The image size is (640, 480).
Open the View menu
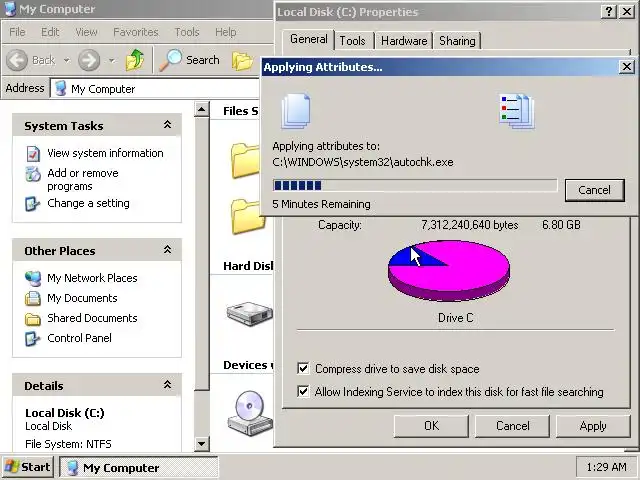pos(87,32)
